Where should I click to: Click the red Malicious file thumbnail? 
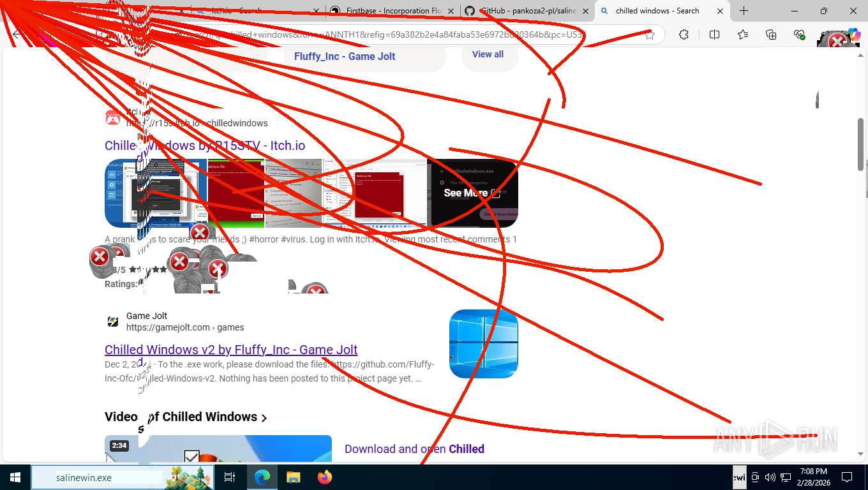[x=236, y=193]
